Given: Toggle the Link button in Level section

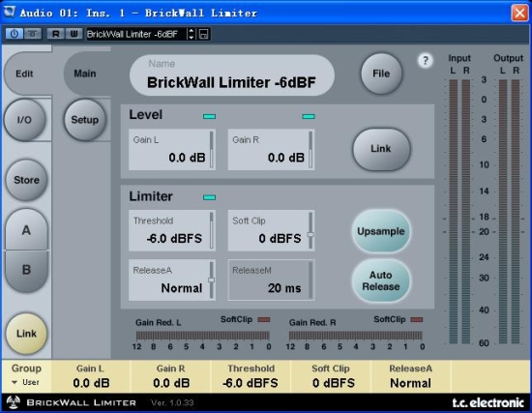Looking at the screenshot, I should pyautogui.click(x=381, y=149).
